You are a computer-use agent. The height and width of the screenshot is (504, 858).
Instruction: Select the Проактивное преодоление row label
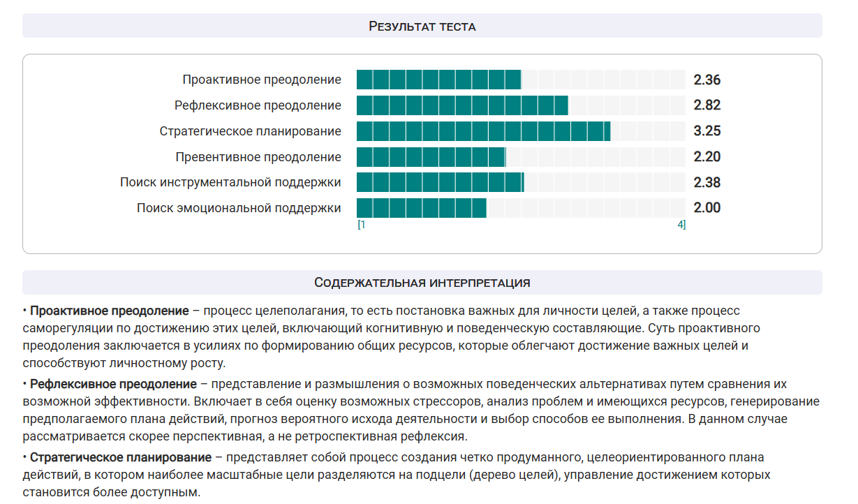click(x=261, y=79)
